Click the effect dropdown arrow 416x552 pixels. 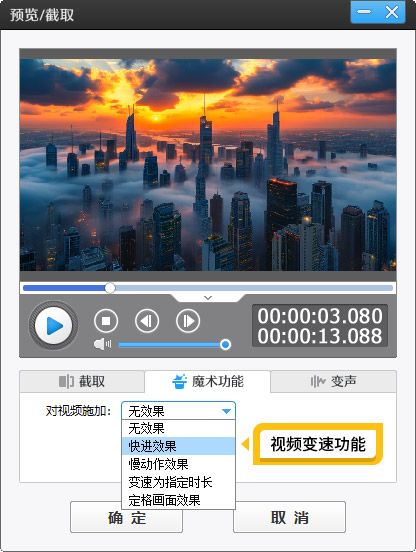tap(226, 411)
